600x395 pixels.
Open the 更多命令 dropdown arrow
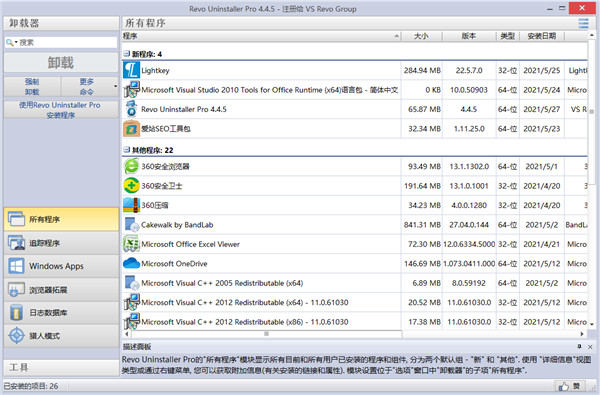tap(115, 87)
